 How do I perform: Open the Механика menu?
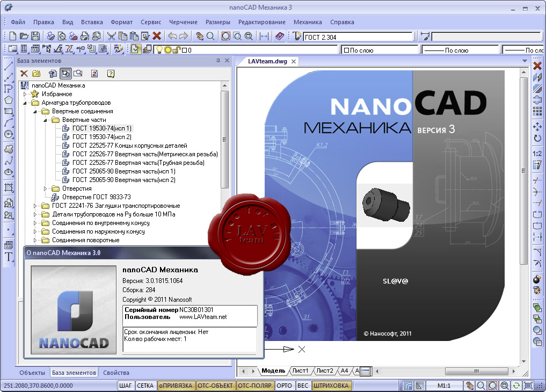pos(308,22)
